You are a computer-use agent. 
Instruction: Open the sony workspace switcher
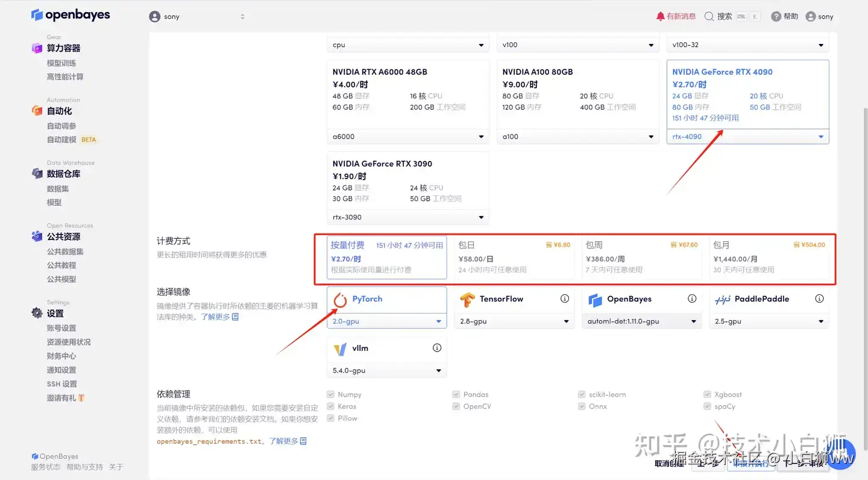point(198,17)
